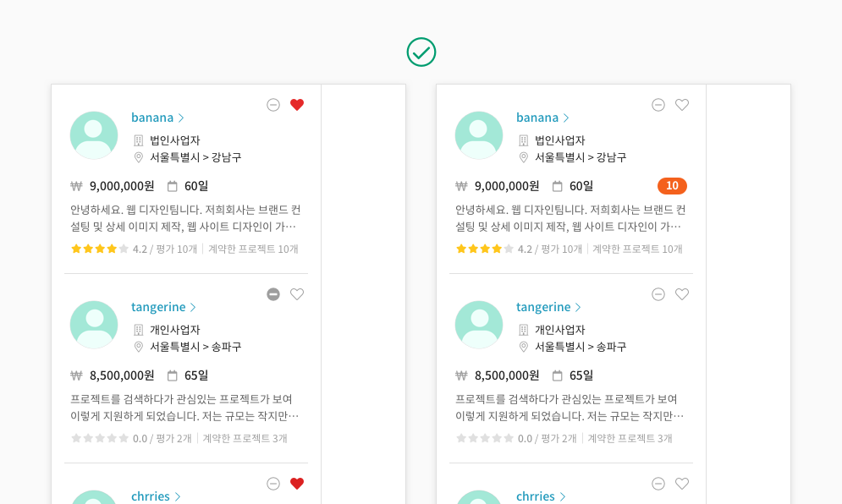Like tangerine in the left panel

297,294
